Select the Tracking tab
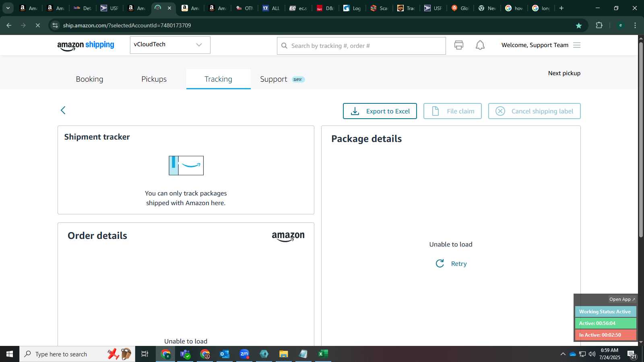Image resolution: width=644 pixels, height=362 pixels. coord(218,79)
